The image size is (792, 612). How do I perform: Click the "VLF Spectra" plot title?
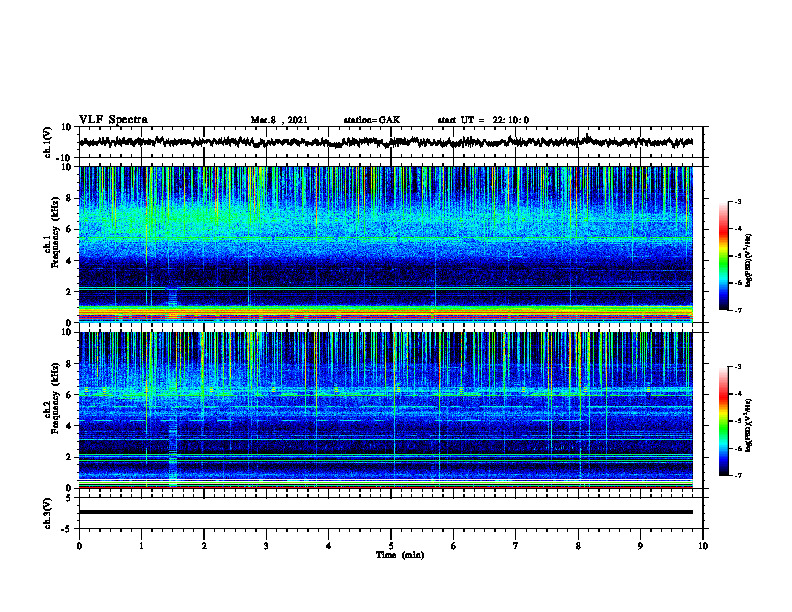(113, 120)
